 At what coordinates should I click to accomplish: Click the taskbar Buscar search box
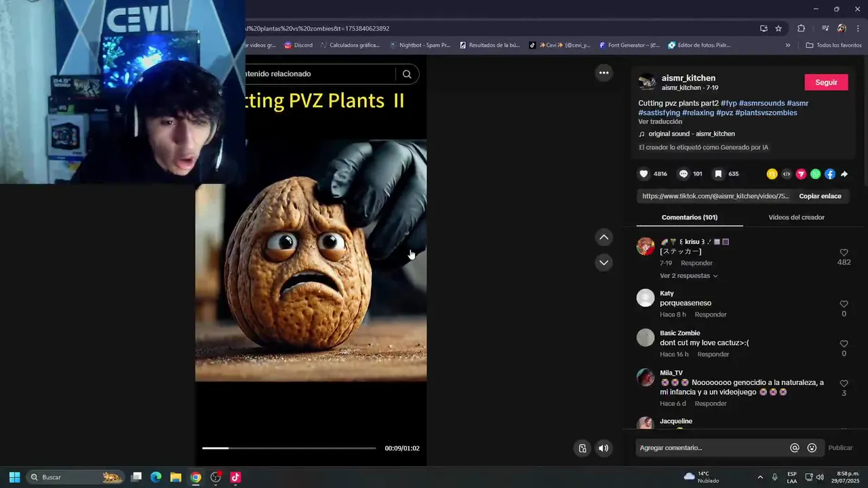tap(76, 477)
